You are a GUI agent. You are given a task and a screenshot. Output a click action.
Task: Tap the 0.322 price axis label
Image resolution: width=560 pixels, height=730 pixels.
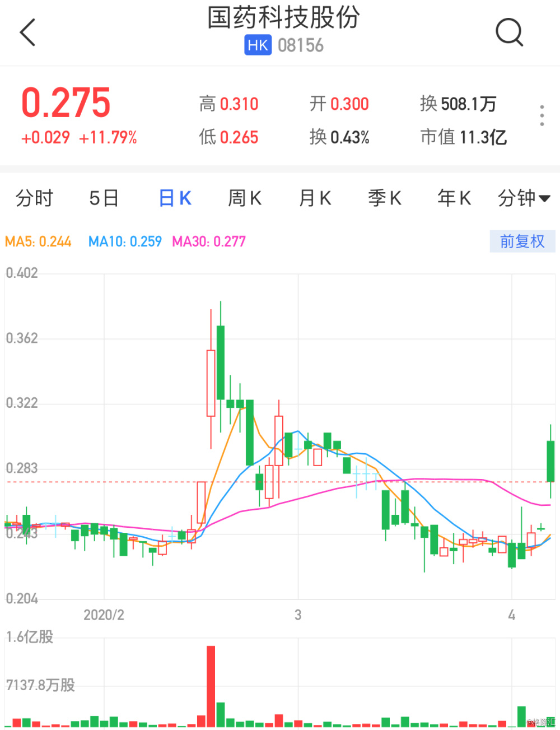[x=22, y=403]
